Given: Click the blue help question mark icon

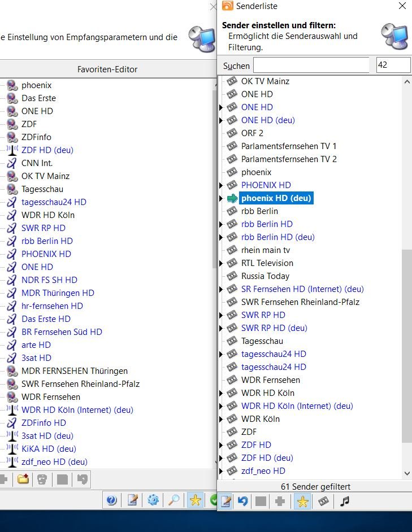Looking at the screenshot, I should [x=111, y=500].
